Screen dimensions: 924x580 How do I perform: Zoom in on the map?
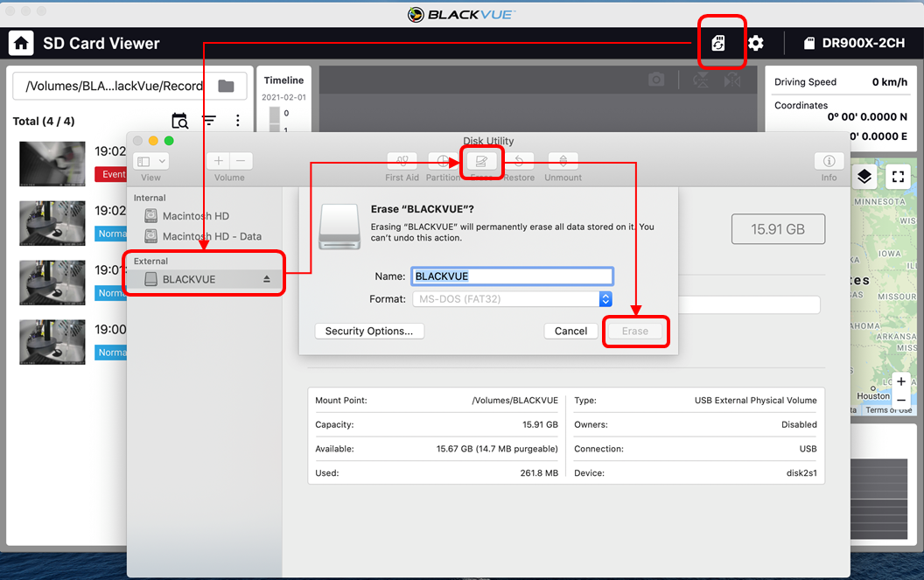click(901, 381)
